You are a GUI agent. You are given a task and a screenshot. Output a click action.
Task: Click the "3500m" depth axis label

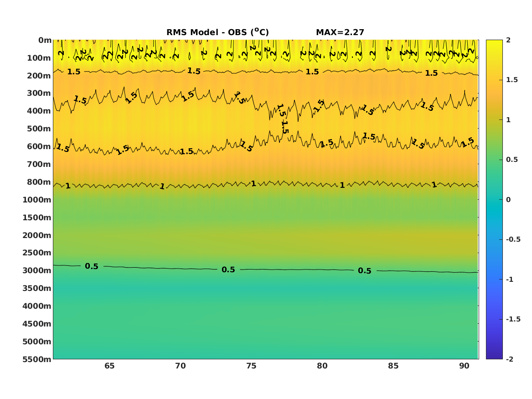[x=37, y=288]
